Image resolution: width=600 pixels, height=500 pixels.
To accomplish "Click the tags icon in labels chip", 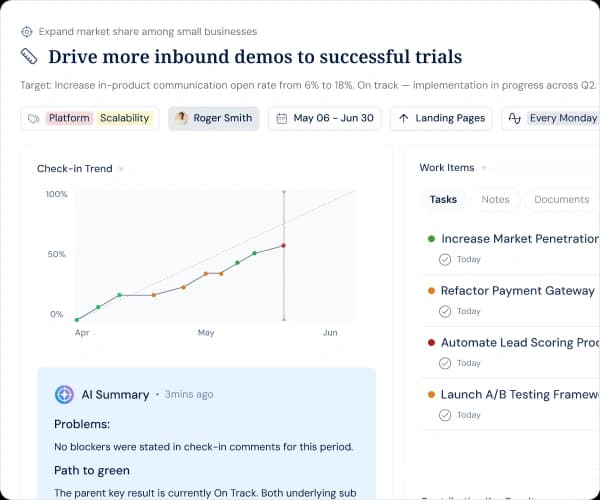I will tap(34, 119).
